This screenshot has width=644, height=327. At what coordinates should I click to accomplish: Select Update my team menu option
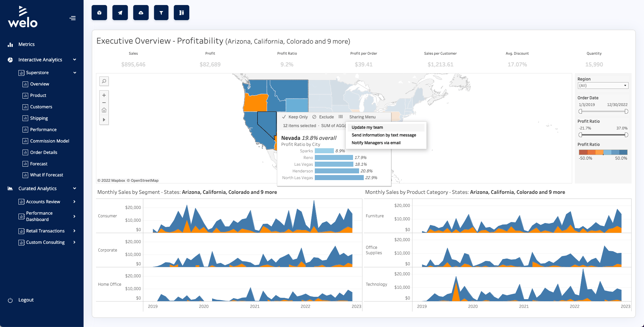[x=367, y=127]
